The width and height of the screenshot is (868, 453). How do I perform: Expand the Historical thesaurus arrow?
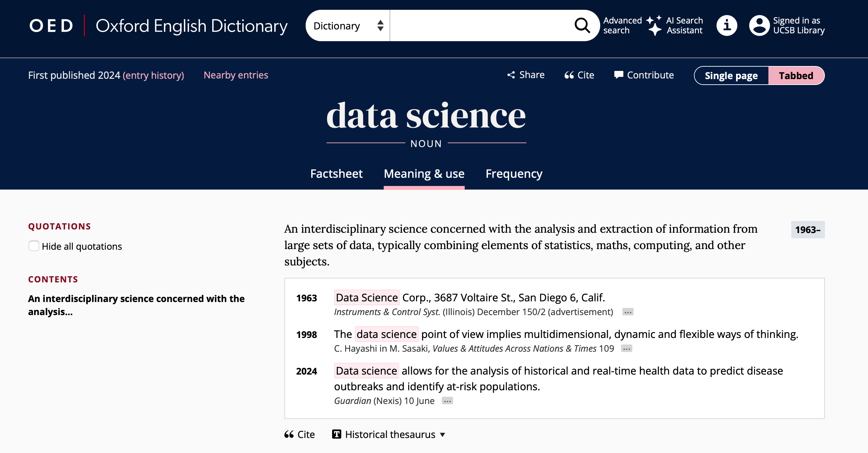442,434
